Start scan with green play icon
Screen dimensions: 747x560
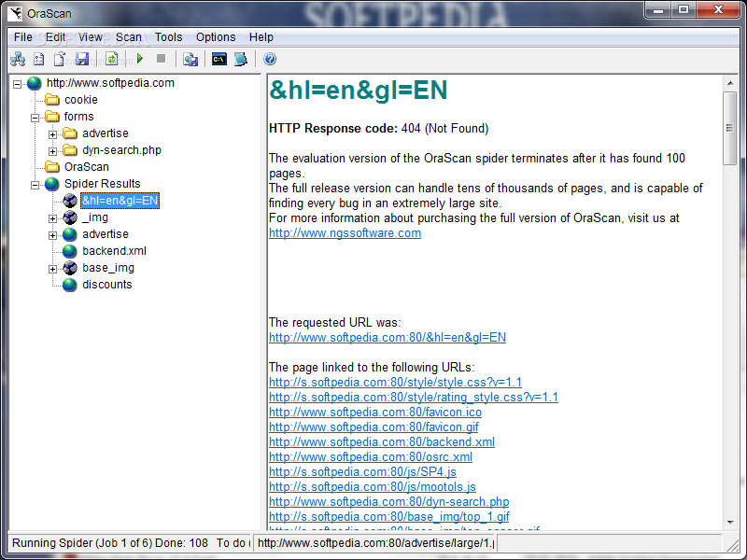click(x=140, y=59)
